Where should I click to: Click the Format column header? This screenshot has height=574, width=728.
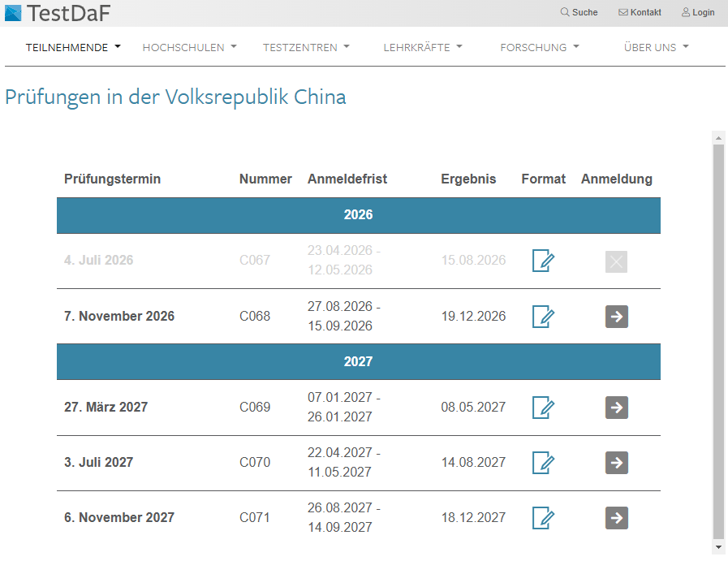[543, 179]
